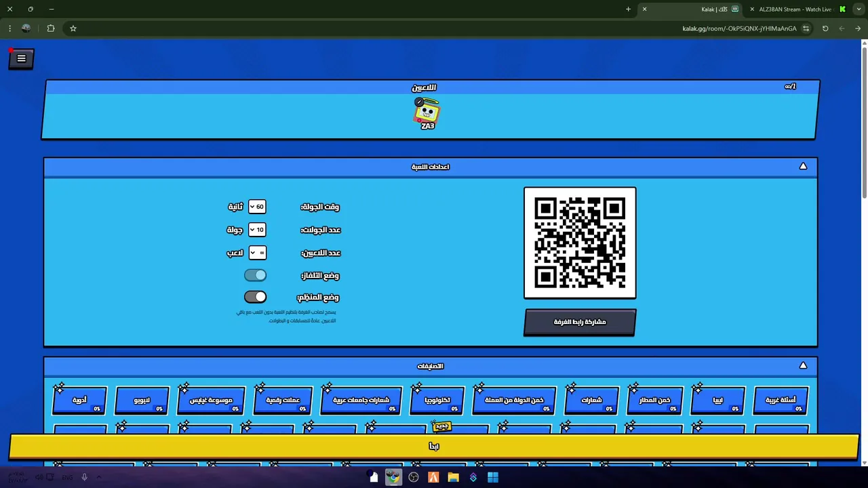This screenshot has width=868, height=488.
Task: Open the tab search dropdown
Action: (859, 9)
